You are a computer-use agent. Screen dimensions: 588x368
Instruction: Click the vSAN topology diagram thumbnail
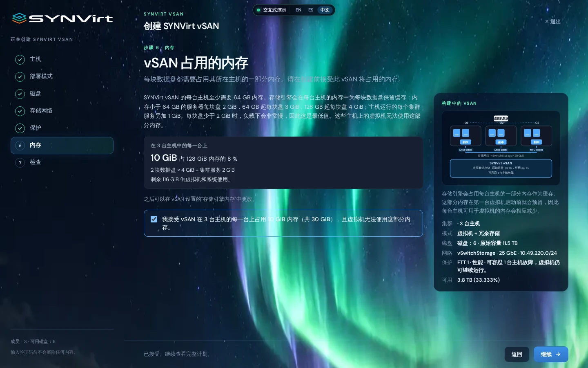501,148
